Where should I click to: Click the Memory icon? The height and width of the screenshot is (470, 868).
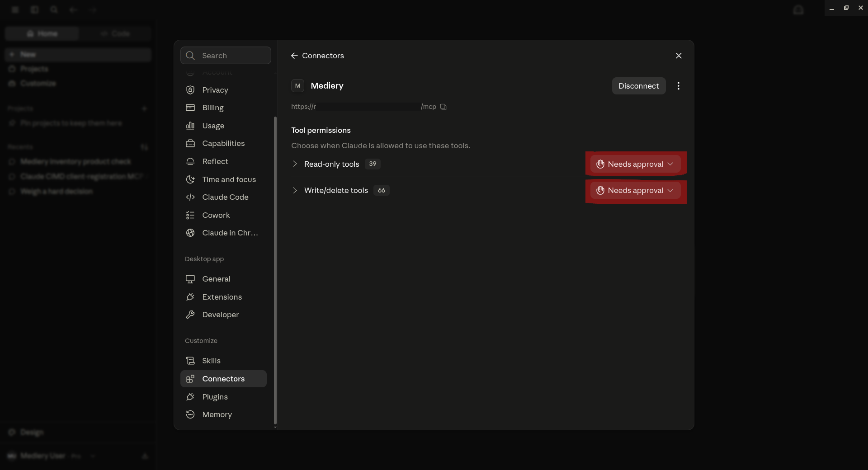(x=190, y=414)
